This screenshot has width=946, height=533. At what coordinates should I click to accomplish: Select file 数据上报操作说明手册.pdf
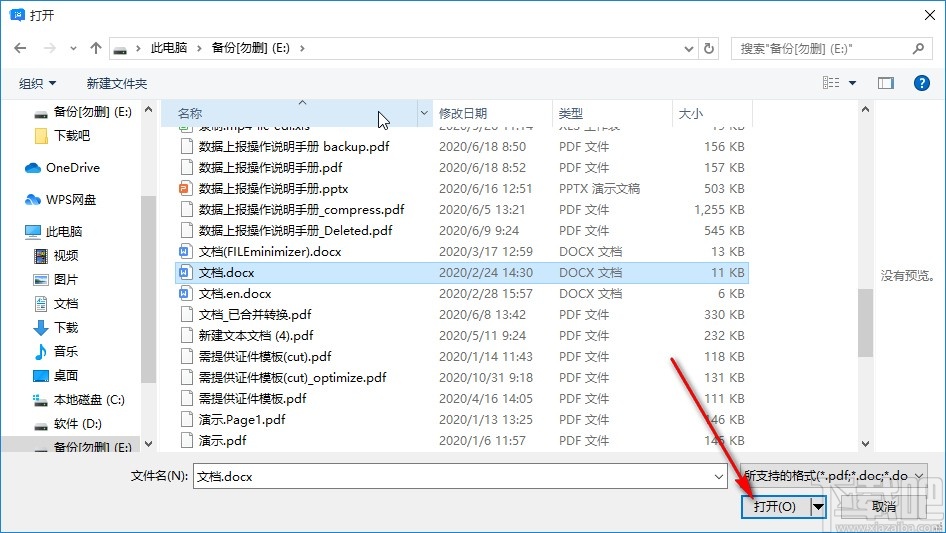270,168
